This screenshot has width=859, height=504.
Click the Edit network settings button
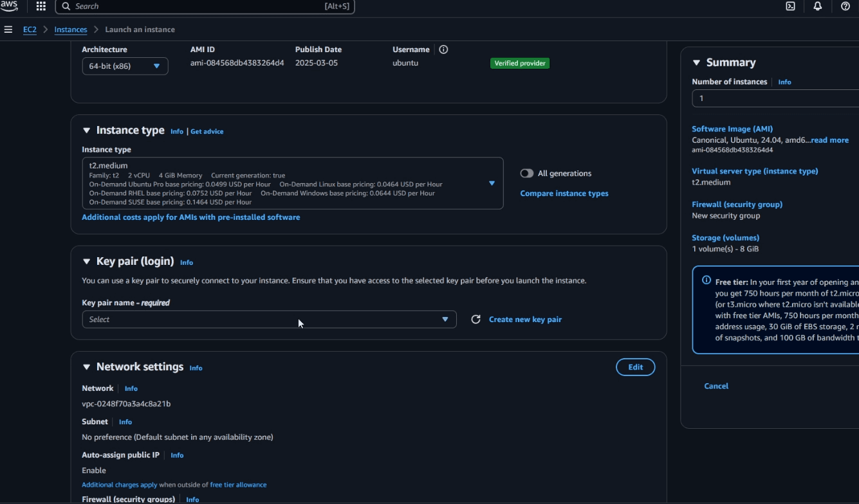[x=636, y=367]
